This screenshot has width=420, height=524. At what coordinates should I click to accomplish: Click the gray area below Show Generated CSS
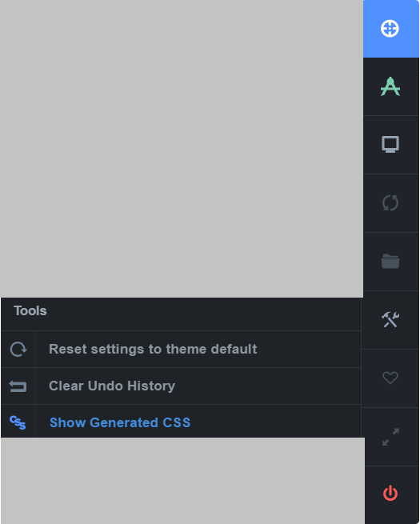pyautogui.click(x=182, y=481)
